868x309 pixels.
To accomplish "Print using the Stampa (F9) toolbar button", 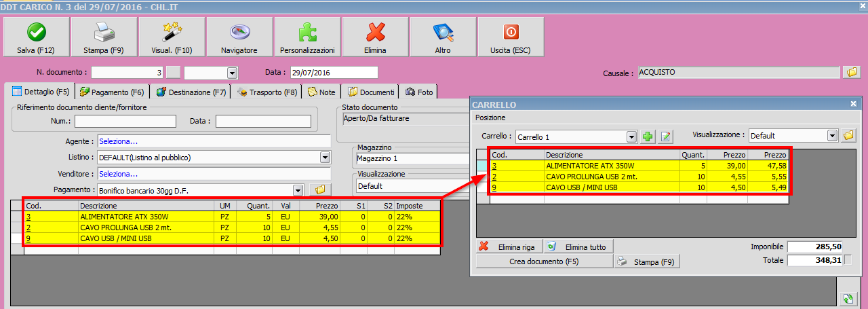I will [x=104, y=38].
